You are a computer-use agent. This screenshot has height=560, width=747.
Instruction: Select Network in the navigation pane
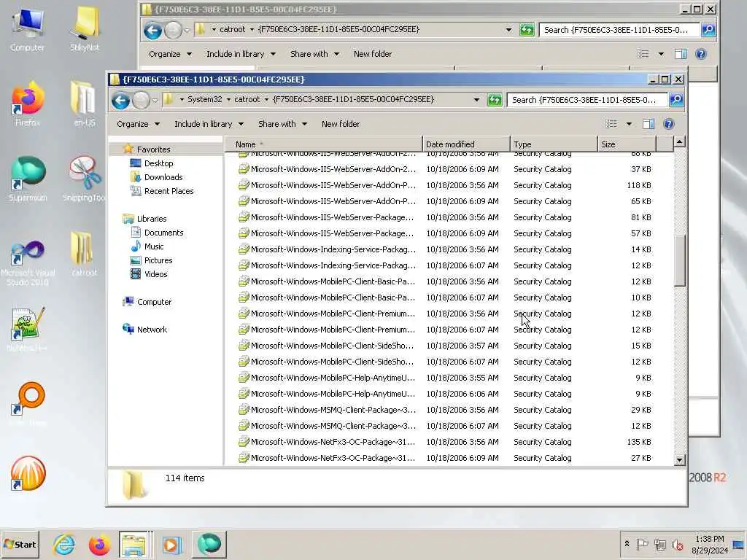152,329
